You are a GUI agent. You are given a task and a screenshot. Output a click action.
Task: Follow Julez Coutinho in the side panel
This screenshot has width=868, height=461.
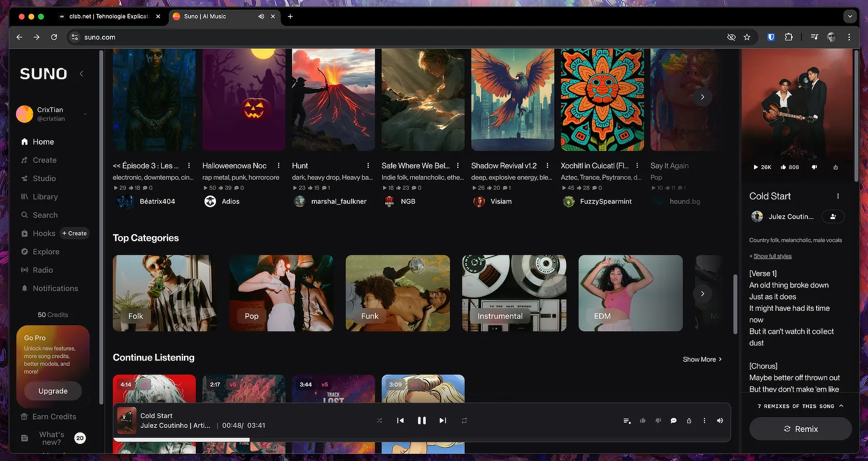(x=833, y=217)
